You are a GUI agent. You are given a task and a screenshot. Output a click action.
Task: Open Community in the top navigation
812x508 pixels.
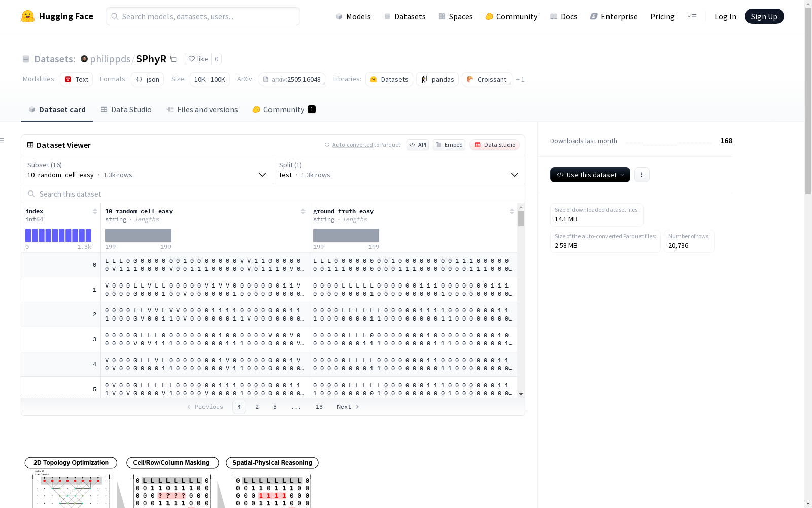[512, 16]
